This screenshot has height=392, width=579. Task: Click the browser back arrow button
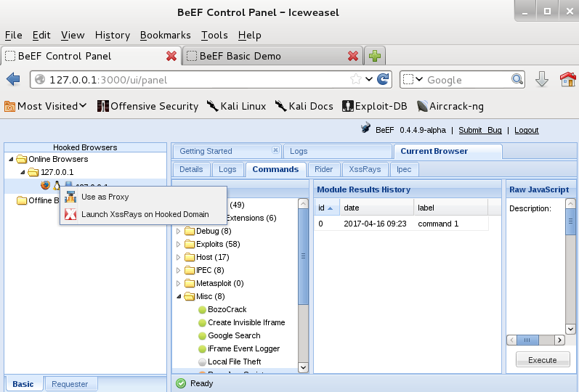(x=13, y=79)
